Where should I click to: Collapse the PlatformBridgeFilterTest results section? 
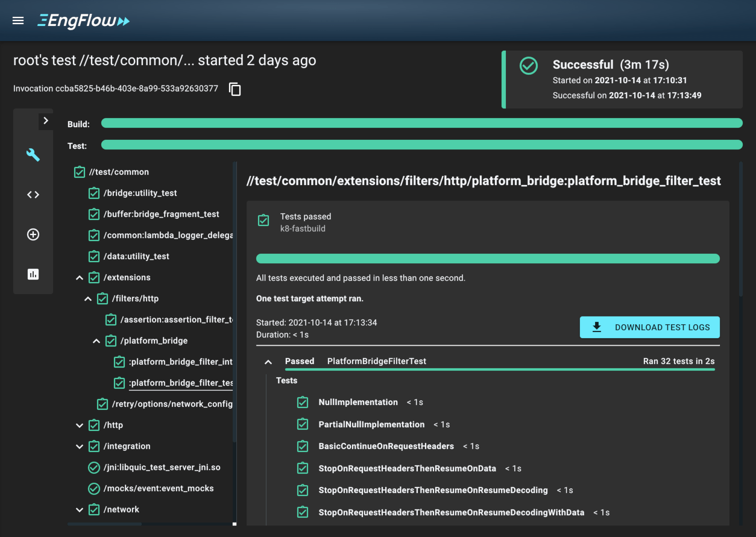[x=268, y=361]
